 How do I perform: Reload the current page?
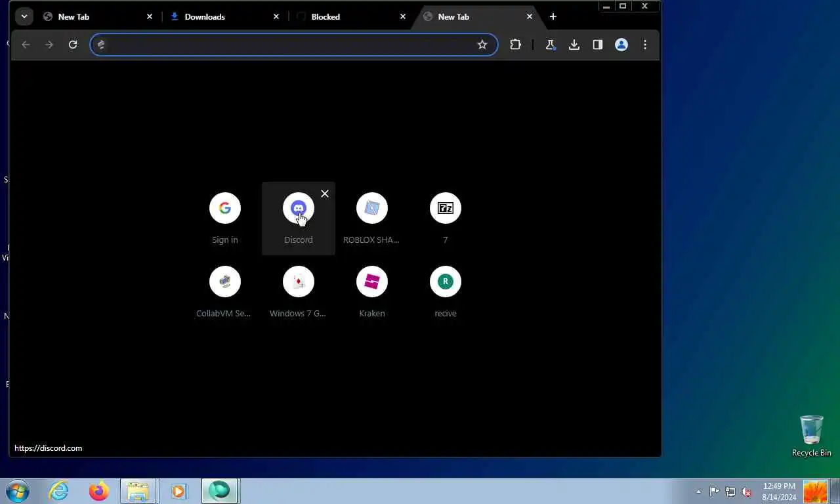point(73,45)
